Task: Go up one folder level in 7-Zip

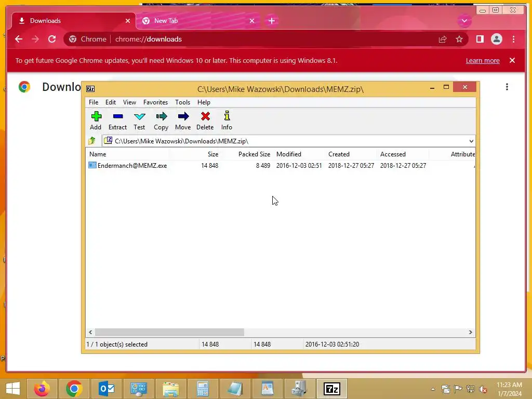Action: (x=92, y=141)
